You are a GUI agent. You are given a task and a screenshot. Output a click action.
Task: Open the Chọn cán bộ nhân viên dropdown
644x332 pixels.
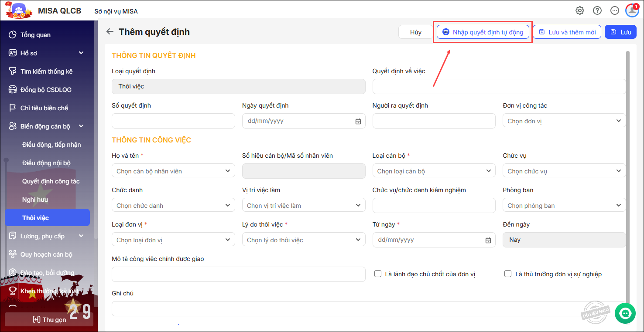[173, 171]
